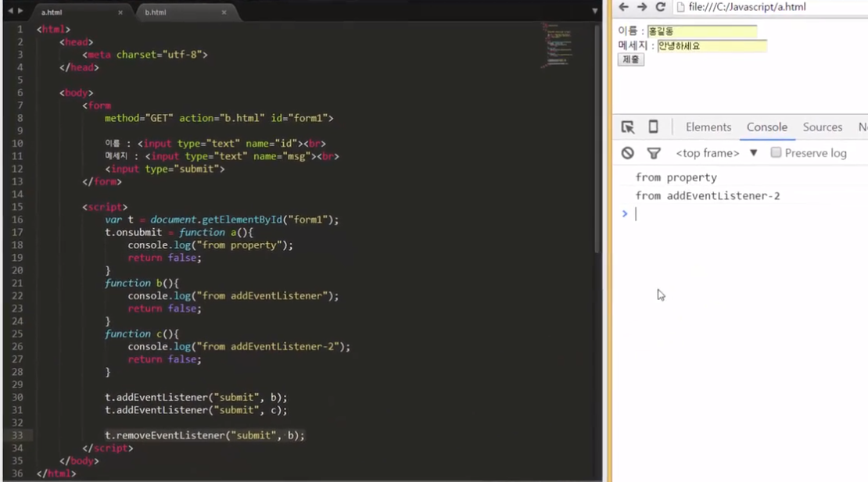Click the 'function c(){' line
The image size is (868, 482).
tap(142, 334)
